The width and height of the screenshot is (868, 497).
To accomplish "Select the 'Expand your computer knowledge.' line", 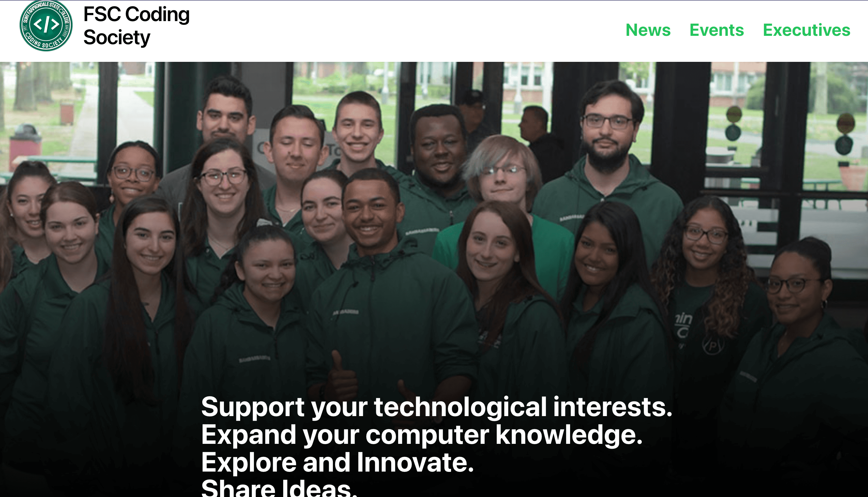I will pyautogui.click(x=422, y=435).
